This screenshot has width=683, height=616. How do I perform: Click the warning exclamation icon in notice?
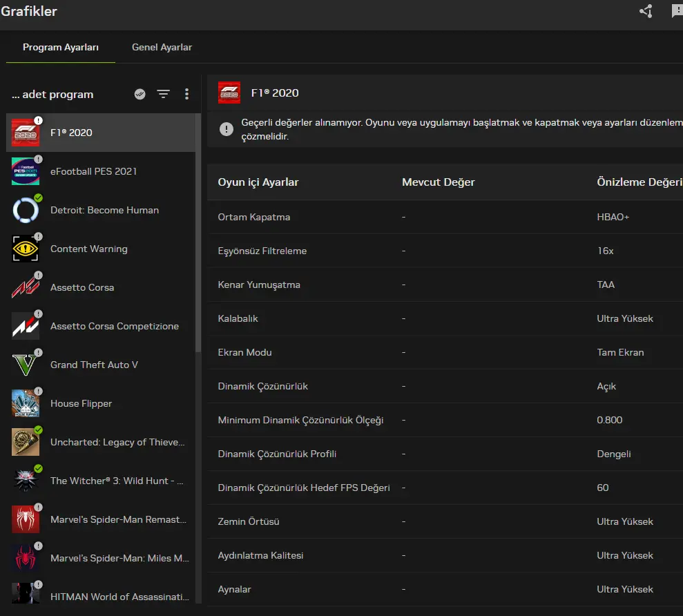pos(226,129)
